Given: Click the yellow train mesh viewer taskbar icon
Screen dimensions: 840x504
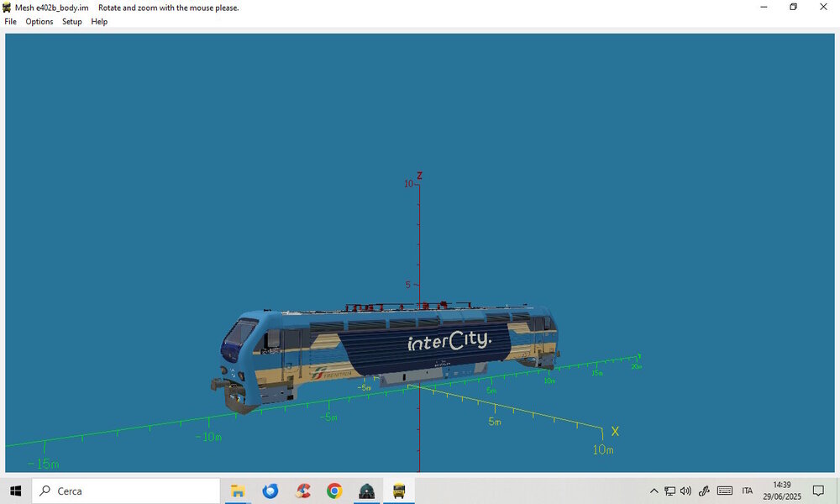Looking at the screenshot, I should click(x=399, y=491).
